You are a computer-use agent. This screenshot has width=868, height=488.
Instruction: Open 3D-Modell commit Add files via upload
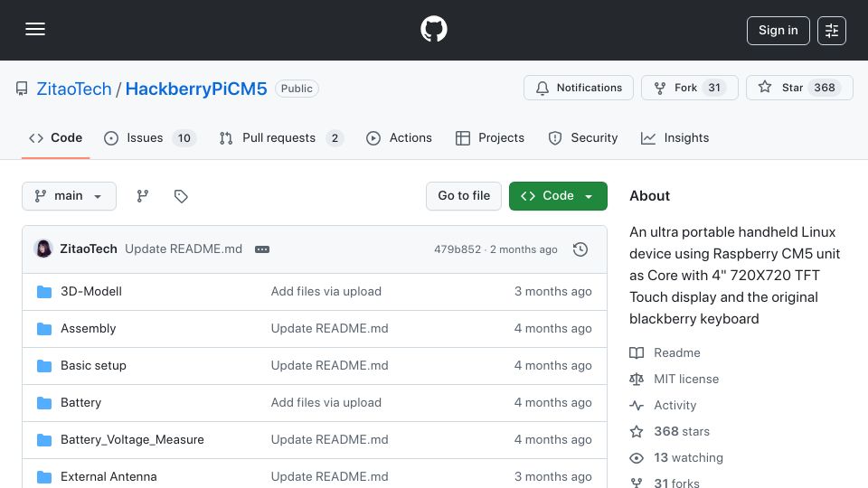(x=326, y=292)
